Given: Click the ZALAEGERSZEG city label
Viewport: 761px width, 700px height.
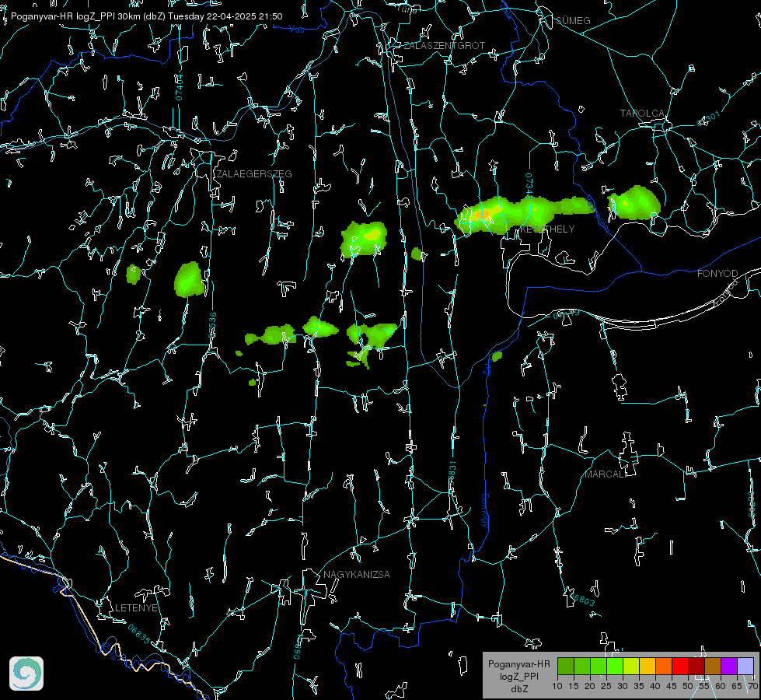Looking at the screenshot, I should (x=254, y=174).
